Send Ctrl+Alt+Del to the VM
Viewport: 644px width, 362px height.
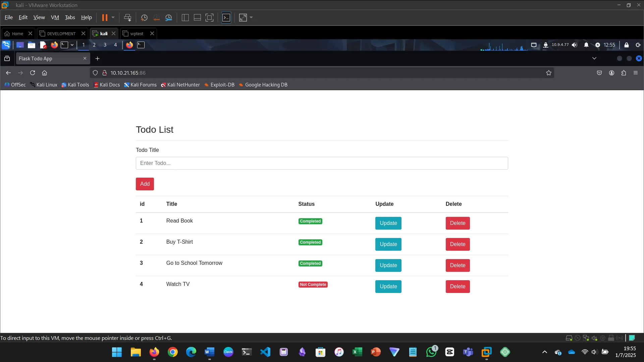pos(127,17)
